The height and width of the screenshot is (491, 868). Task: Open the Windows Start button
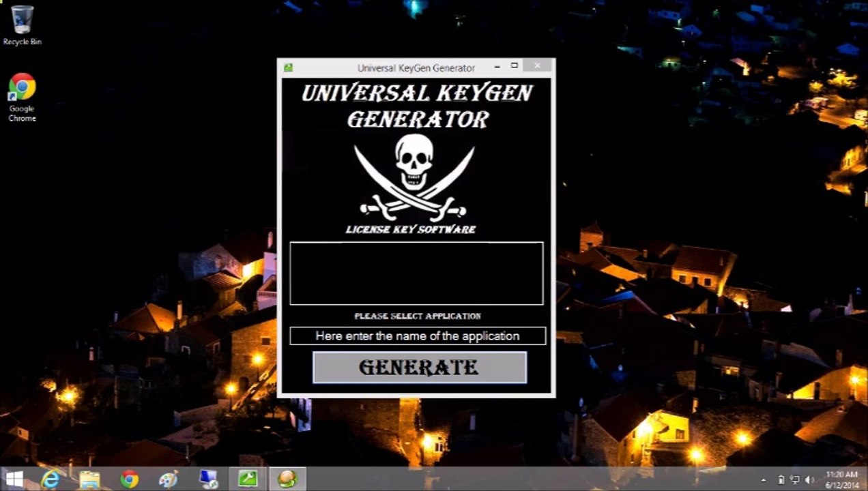tap(15, 479)
